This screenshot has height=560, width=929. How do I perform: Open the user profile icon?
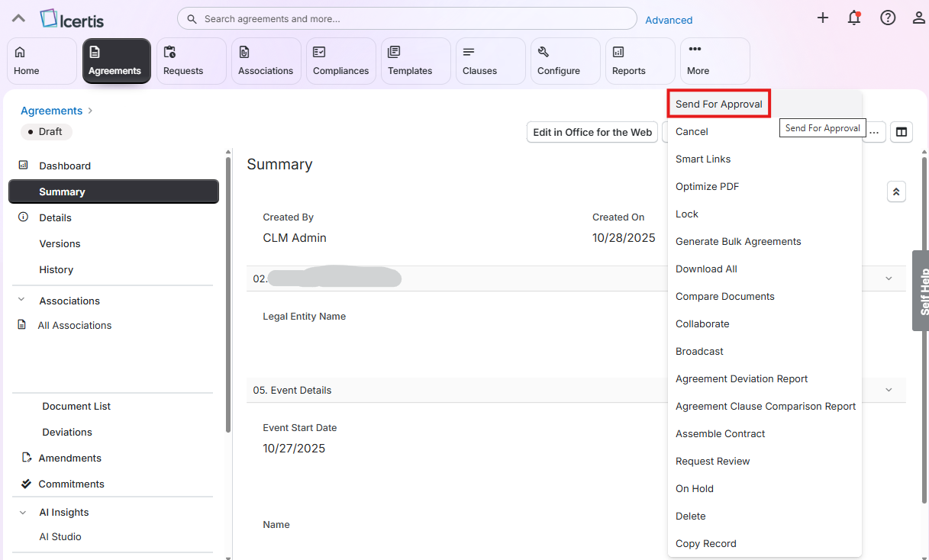919,18
